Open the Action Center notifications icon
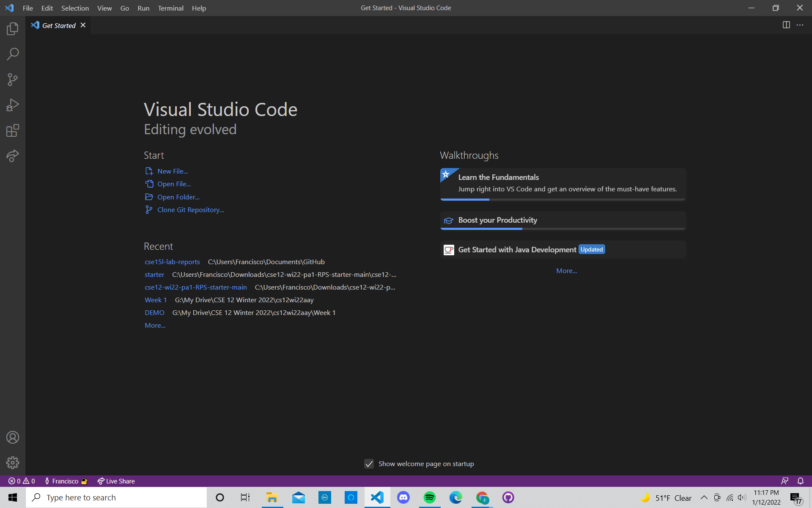The height and width of the screenshot is (508, 812). pos(796,498)
